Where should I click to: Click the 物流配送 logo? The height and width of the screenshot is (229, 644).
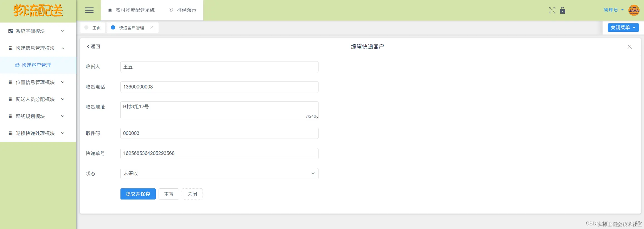coord(38,11)
